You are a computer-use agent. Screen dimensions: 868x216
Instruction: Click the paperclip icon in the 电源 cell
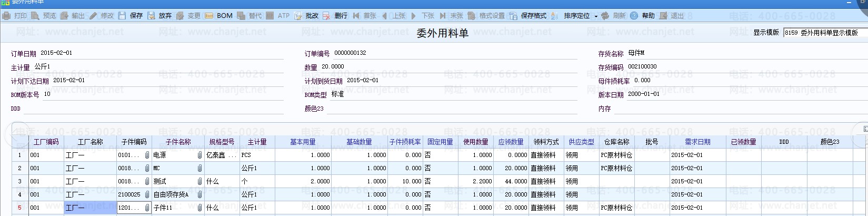pos(199,155)
